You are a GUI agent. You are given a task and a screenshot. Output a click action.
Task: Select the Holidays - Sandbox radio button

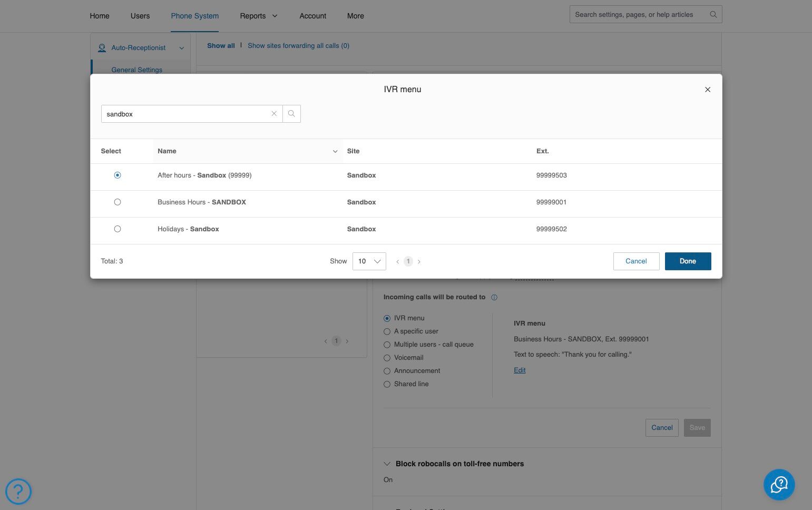[118, 229]
